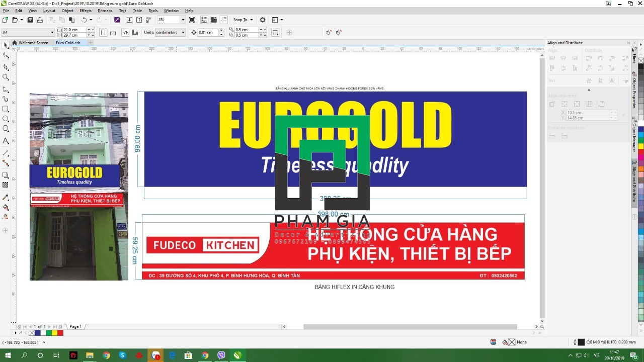Select the Color Eyedropper tool
644x362 pixels.
tap(6, 197)
